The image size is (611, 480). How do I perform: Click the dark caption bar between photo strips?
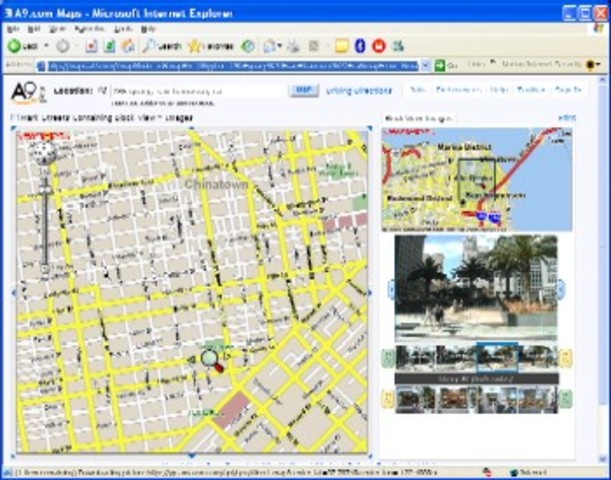tap(476, 379)
